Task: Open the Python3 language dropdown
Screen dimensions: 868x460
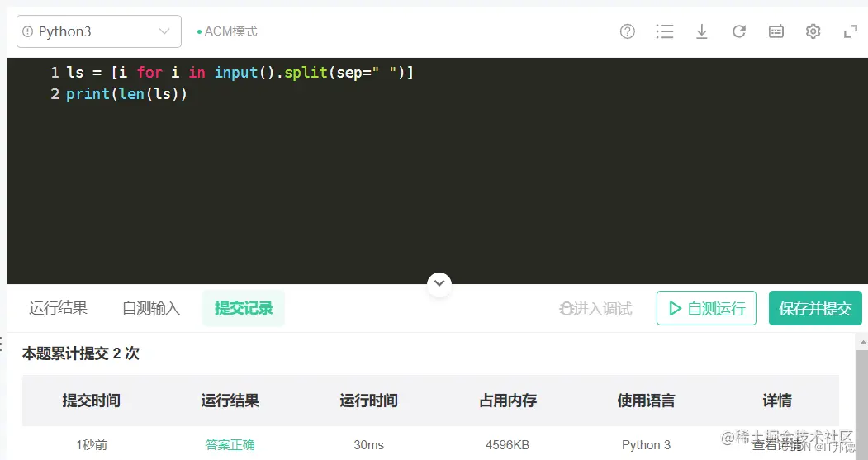Action: [98, 31]
